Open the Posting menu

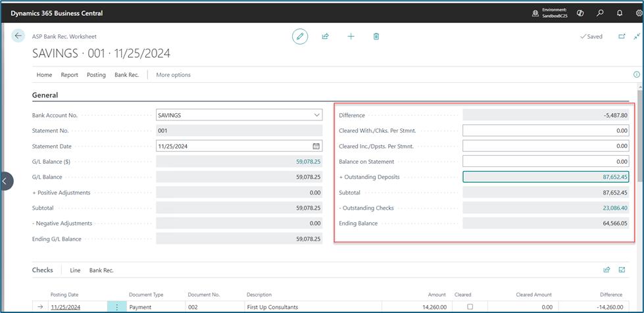pyautogui.click(x=96, y=75)
